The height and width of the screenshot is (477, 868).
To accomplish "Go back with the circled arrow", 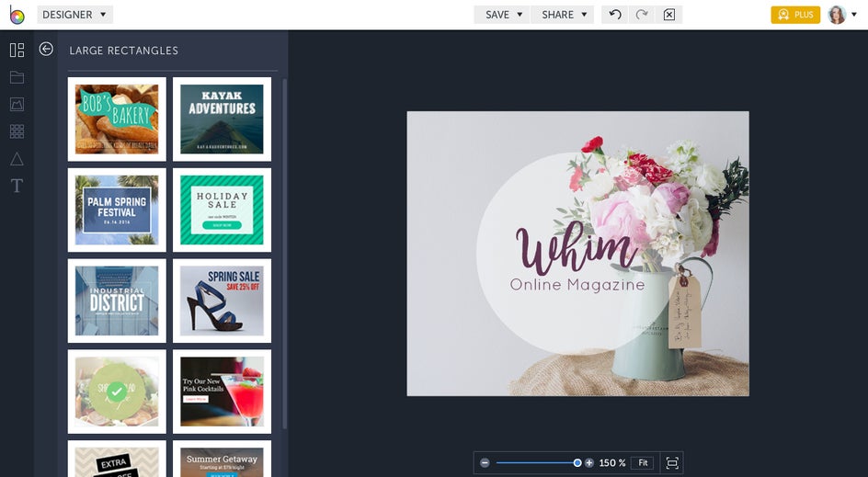I will click(46, 50).
